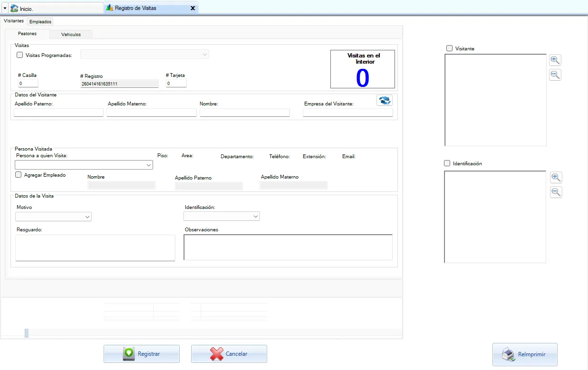
Task: Focus the Apellido Paterno visitor field
Action: (x=58, y=113)
